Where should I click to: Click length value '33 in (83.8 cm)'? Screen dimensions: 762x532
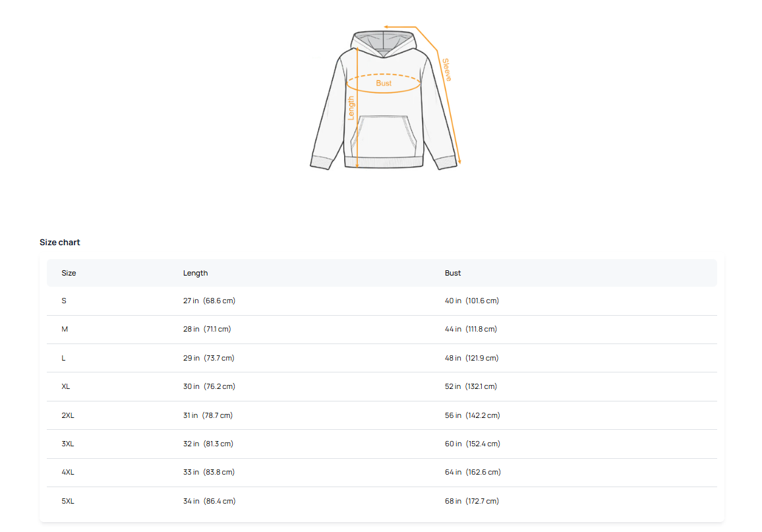click(209, 472)
